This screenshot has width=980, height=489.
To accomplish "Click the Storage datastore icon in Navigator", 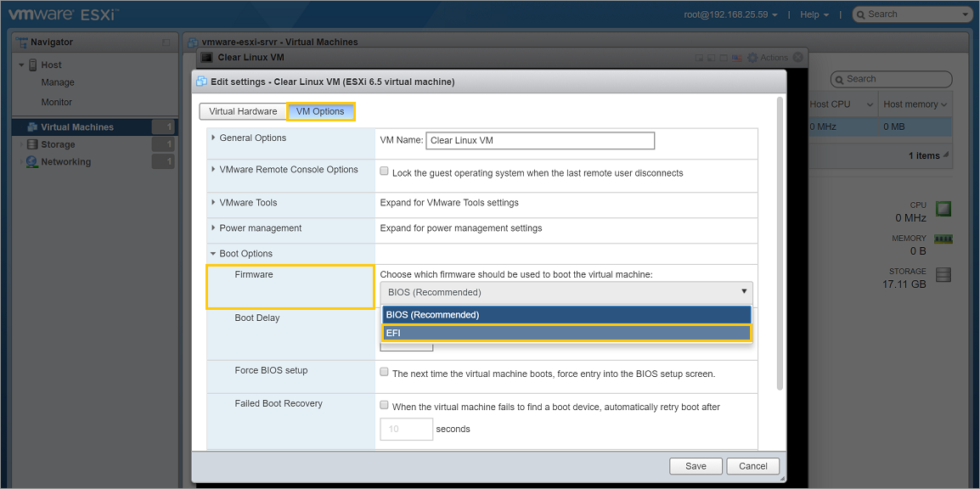I will point(32,144).
